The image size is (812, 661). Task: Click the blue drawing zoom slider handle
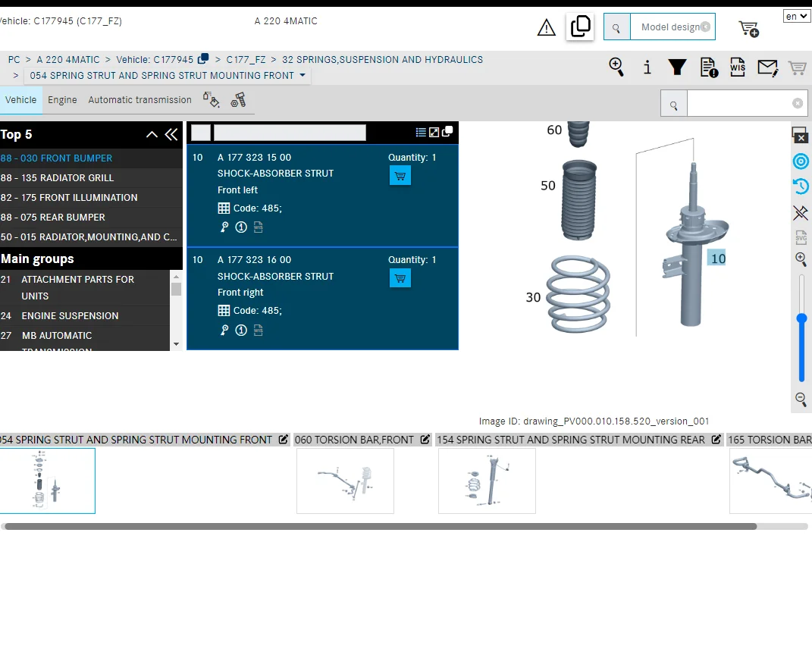click(x=801, y=318)
